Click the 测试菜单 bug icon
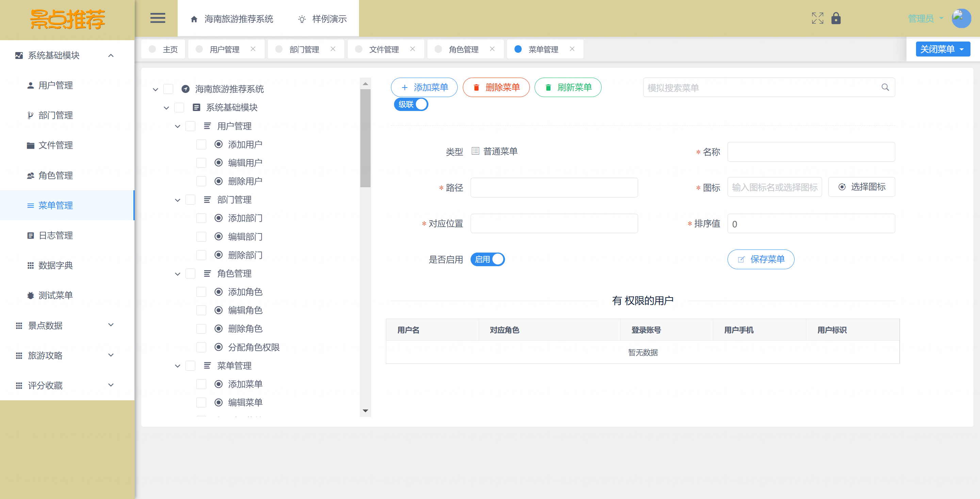 click(x=30, y=295)
